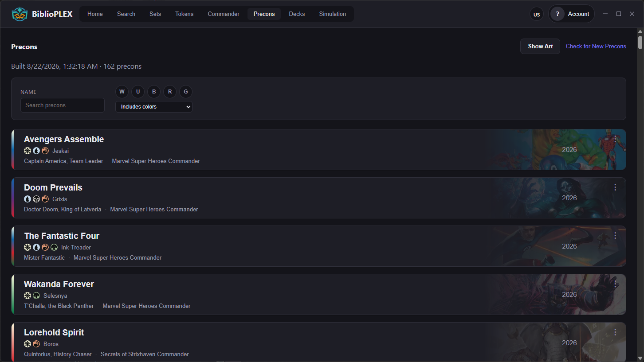The width and height of the screenshot is (644, 362).
Task: Click the white mana symbol on Lorehold Spirit
Action: coord(27,344)
